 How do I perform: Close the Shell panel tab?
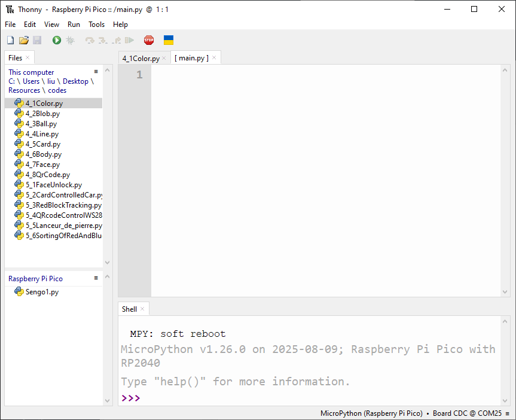(142, 309)
